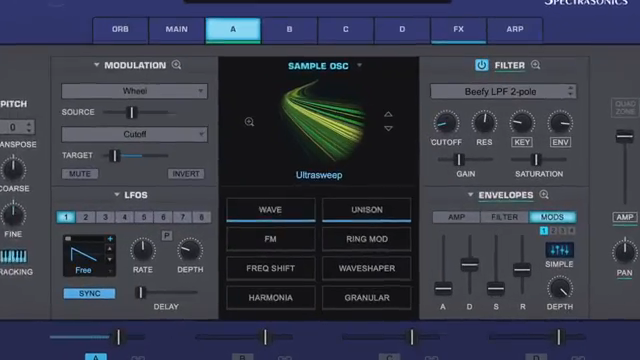Toggle the Invert modulation button

(186, 174)
